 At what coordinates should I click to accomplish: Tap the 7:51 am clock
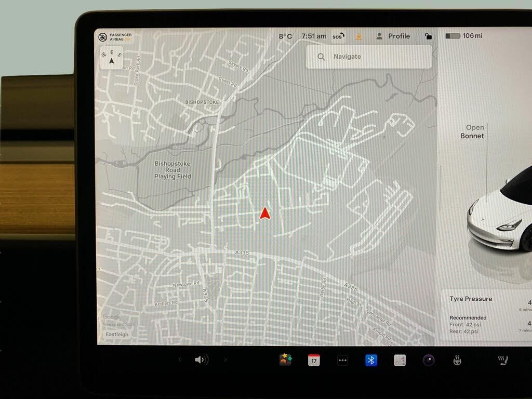(314, 36)
